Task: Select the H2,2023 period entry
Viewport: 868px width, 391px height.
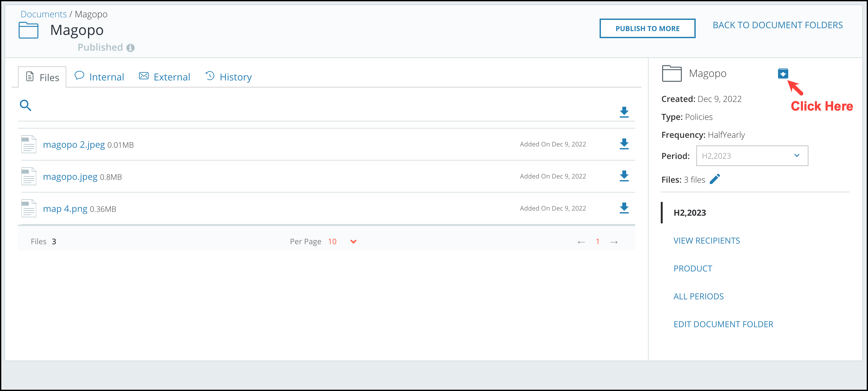Action: (x=689, y=212)
